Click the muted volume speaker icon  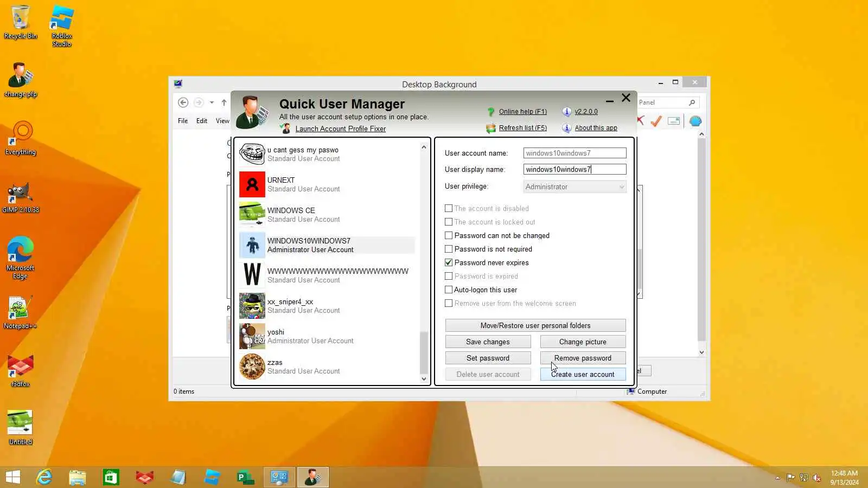pyautogui.click(x=816, y=478)
